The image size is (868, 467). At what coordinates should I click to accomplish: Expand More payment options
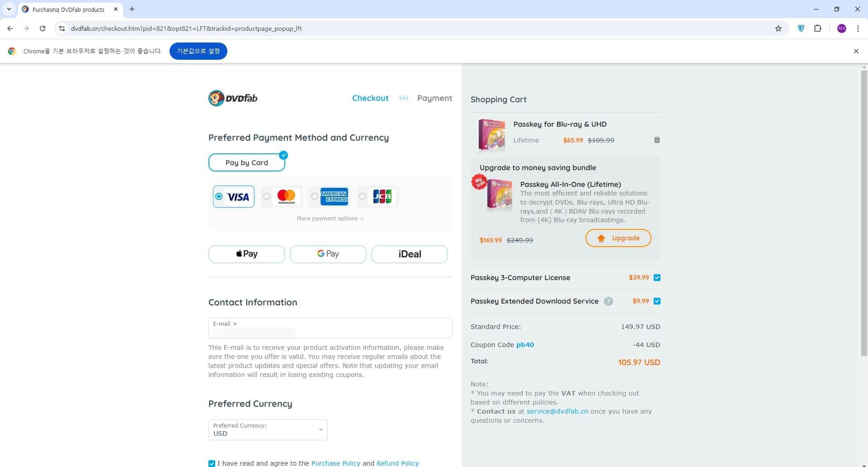click(330, 219)
